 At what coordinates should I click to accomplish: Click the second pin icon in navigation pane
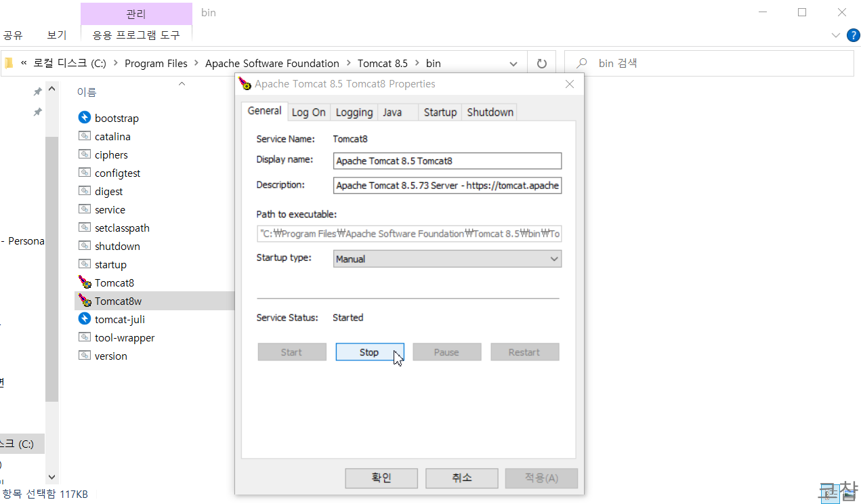point(38,112)
